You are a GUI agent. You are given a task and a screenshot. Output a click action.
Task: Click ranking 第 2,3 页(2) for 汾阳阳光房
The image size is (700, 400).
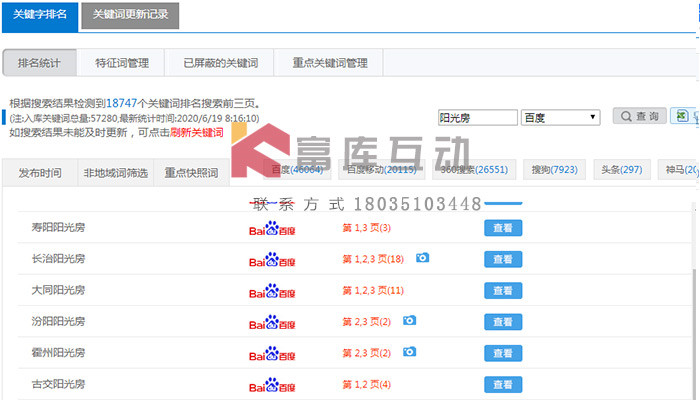tap(367, 322)
